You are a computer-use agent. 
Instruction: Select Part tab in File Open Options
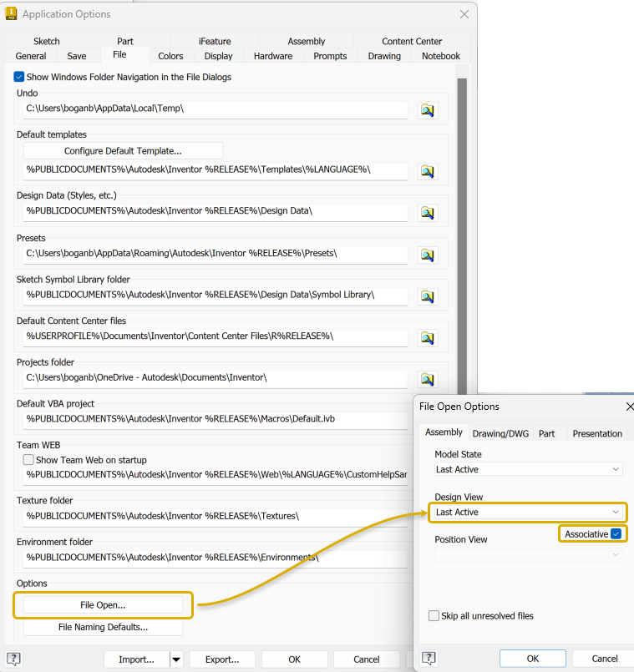[547, 434]
